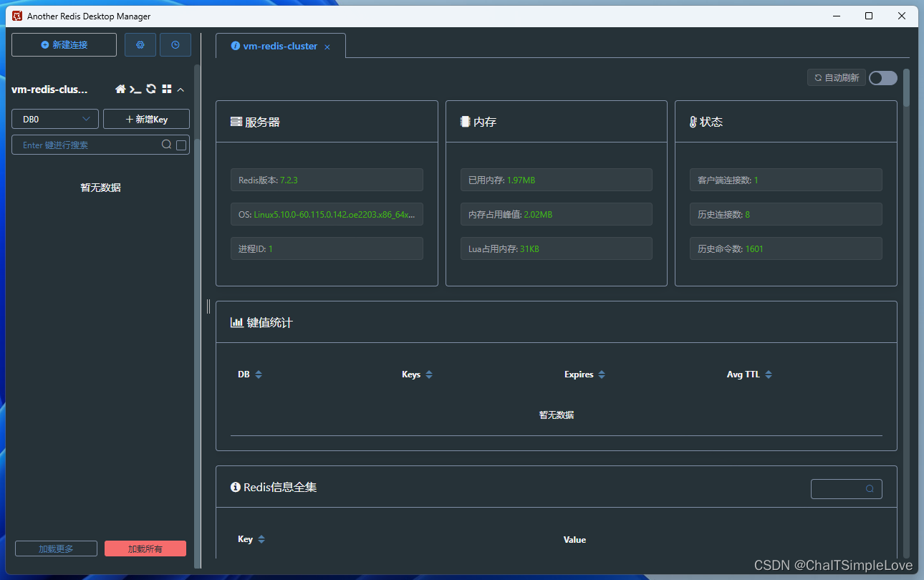Open the DB0 database dropdown

point(55,119)
